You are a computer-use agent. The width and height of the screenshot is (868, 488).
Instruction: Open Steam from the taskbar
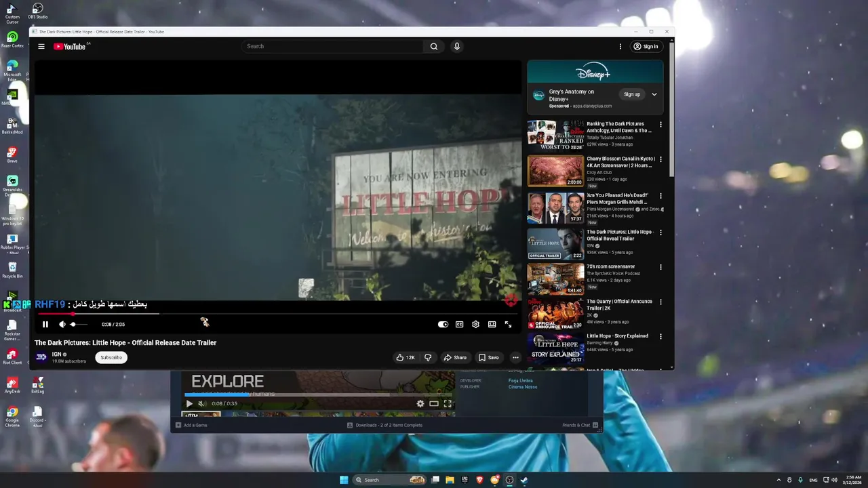tap(525, 480)
